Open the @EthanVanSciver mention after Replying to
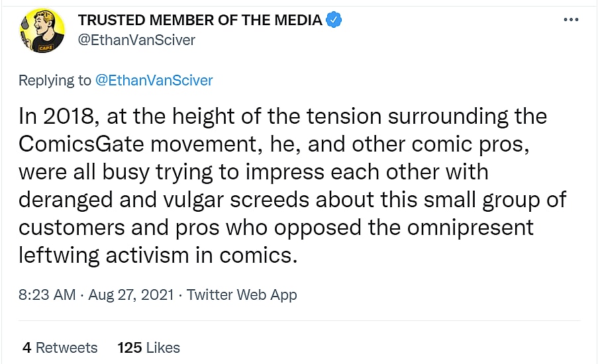The width and height of the screenshot is (600, 364). [154, 81]
